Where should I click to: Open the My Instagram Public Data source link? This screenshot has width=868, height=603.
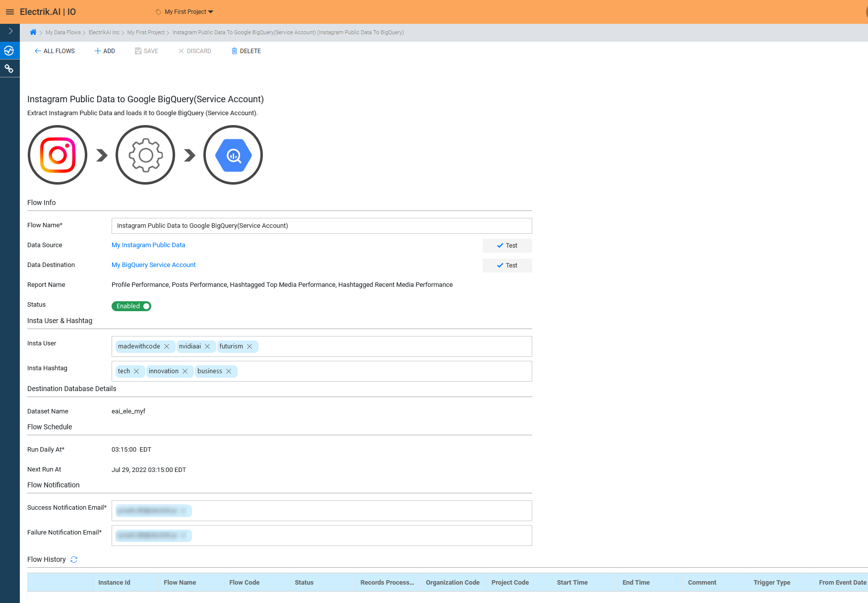pos(148,245)
